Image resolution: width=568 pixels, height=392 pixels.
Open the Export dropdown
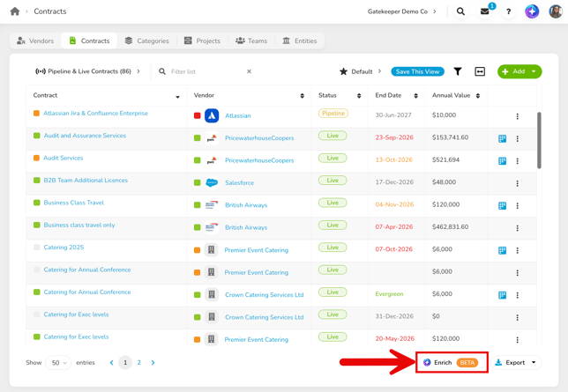516,362
